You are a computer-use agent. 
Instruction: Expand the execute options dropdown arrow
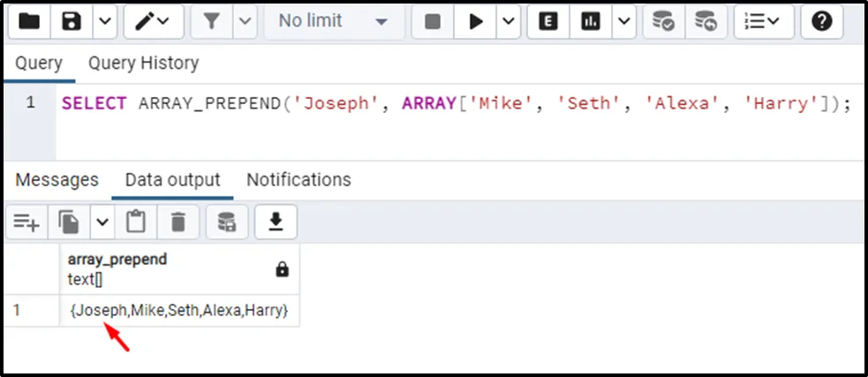coord(508,21)
